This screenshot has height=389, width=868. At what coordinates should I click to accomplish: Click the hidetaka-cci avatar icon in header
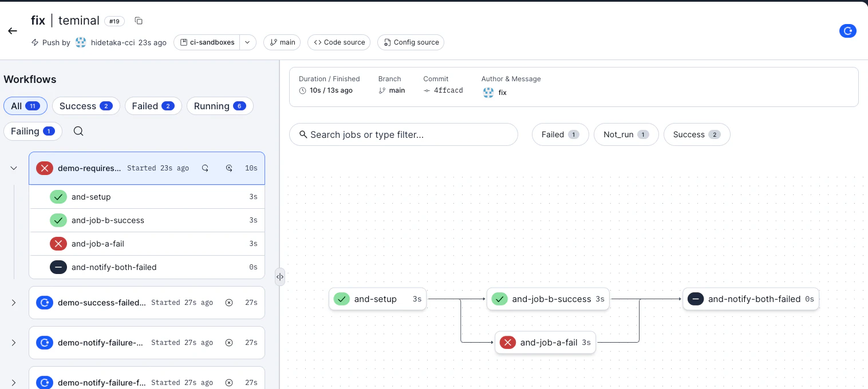[x=81, y=42]
